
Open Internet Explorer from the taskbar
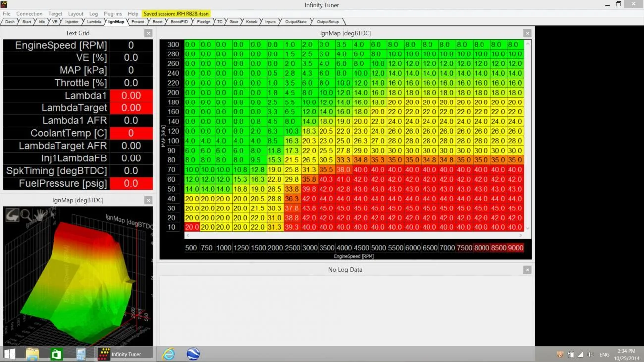pos(169,354)
